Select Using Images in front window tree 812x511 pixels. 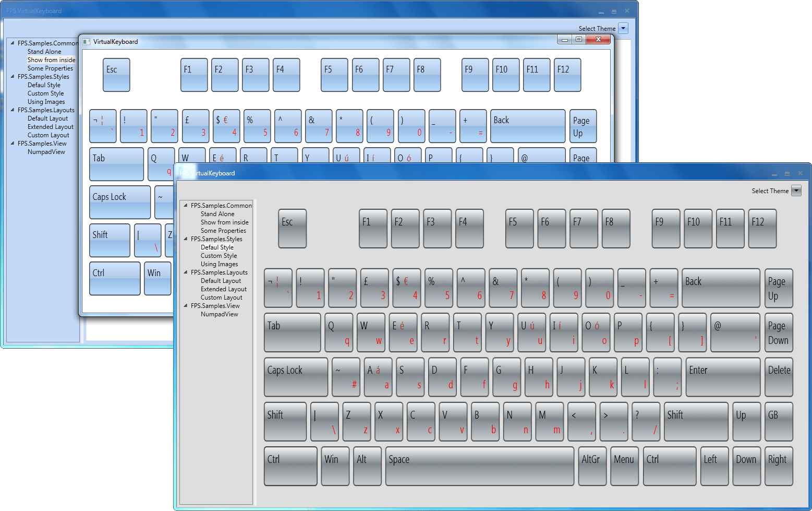[x=220, y=264]
